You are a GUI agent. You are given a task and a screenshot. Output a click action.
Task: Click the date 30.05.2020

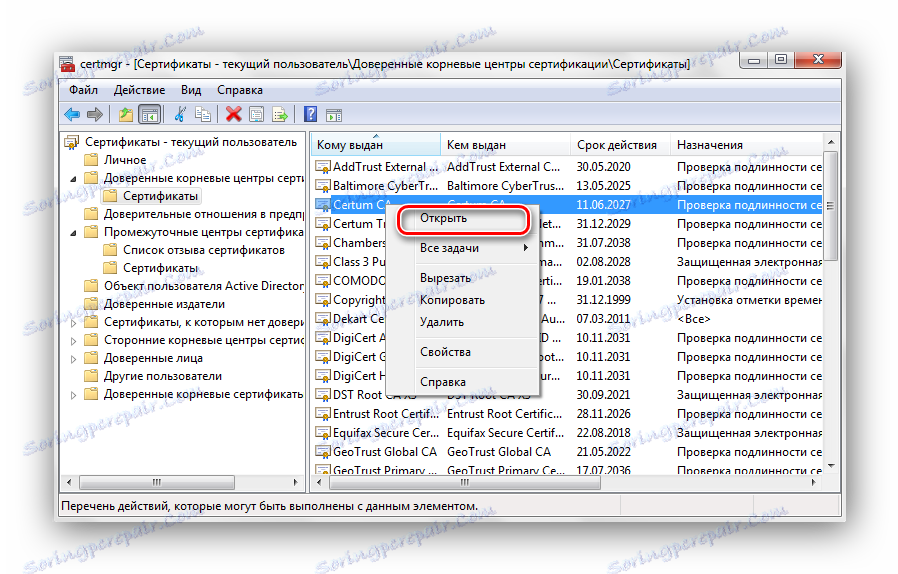[x=603, y=167]
